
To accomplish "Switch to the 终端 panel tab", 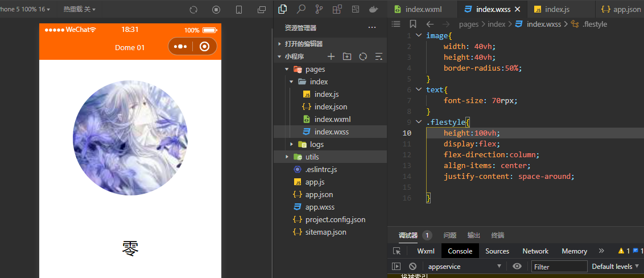I will click(498, 235).
